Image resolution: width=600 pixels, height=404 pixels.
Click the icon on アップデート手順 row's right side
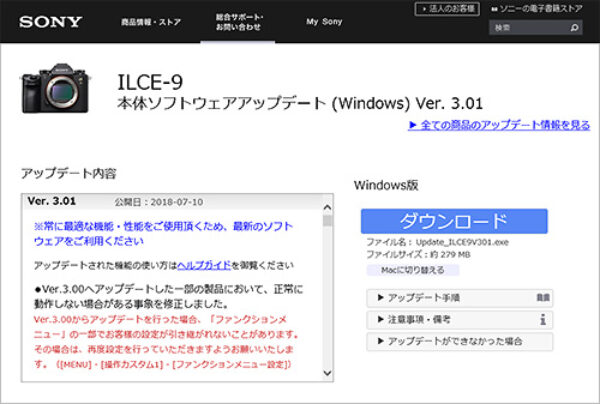click(x=543, y=298)
